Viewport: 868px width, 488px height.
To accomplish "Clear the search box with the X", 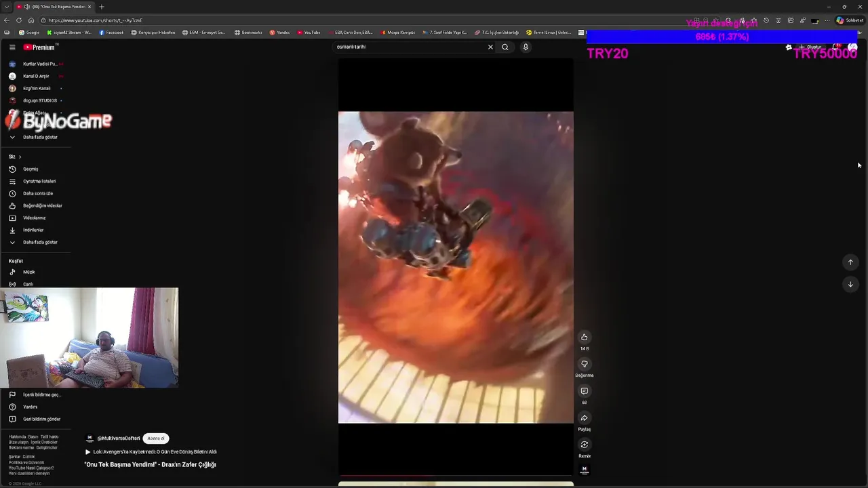I will tap(490, 47).
